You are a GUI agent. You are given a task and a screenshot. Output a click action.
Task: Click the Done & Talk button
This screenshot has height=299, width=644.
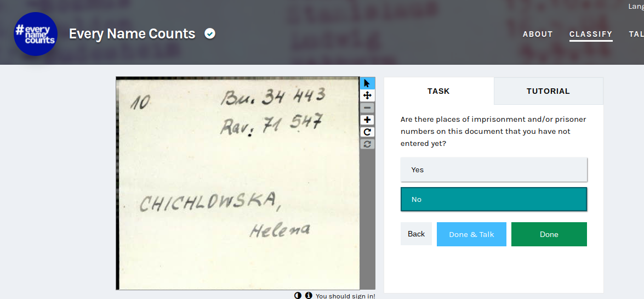(471, 234)
